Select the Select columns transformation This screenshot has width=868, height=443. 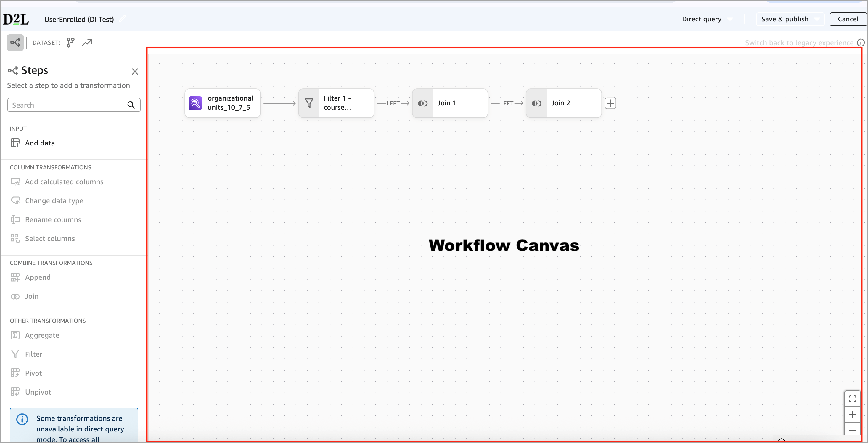(50, 238)
